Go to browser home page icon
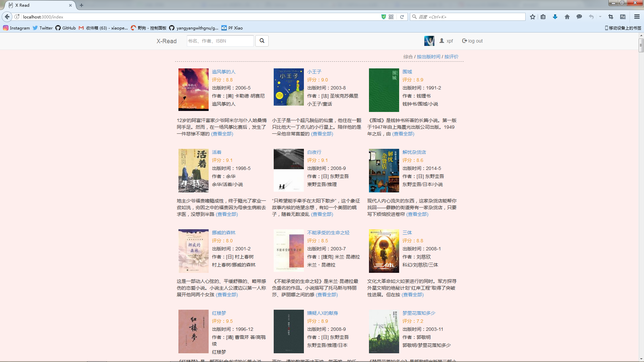Screen dimensions: 644x362 click(567, 17)
